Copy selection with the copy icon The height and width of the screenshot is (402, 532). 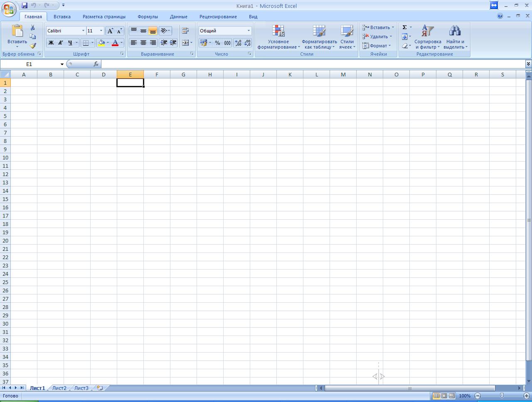tap(33, 37)
